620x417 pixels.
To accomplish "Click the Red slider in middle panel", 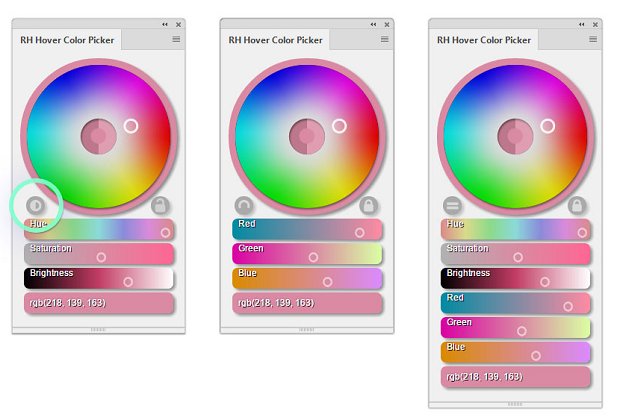I will 307,229.
